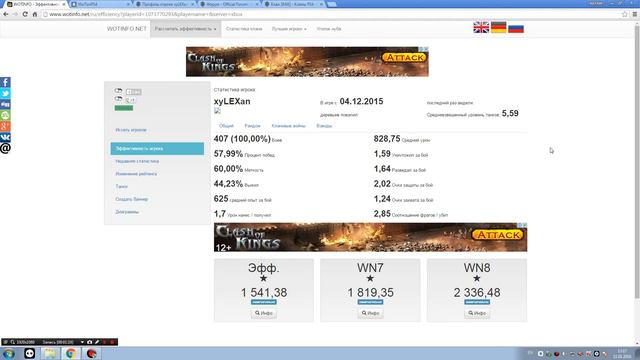The width and height of the screenshot is (640, 360).
Task: Open the Chrome menu icon
Action: [x=635, y=14]
